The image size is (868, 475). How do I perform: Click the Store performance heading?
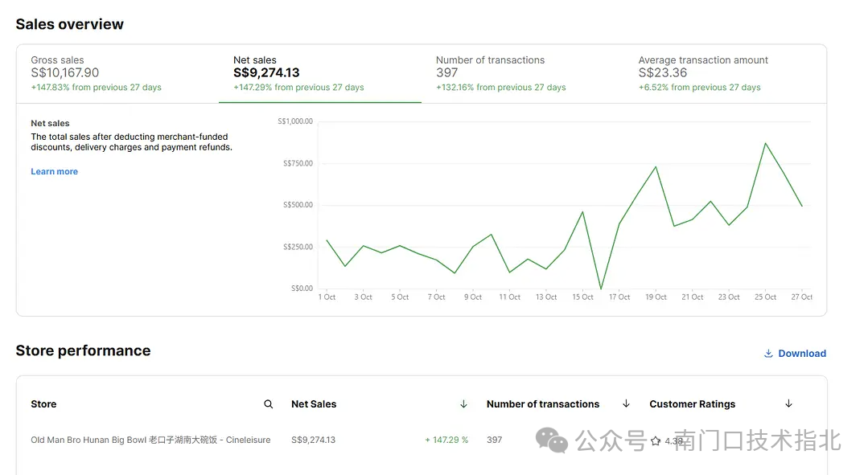(83, 350)
